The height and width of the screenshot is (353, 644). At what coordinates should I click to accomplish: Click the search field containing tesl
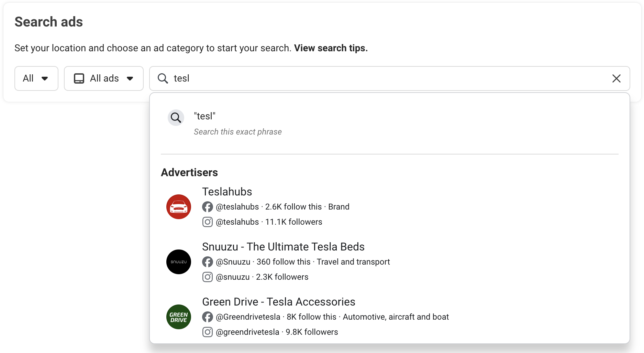coord(390,78)
